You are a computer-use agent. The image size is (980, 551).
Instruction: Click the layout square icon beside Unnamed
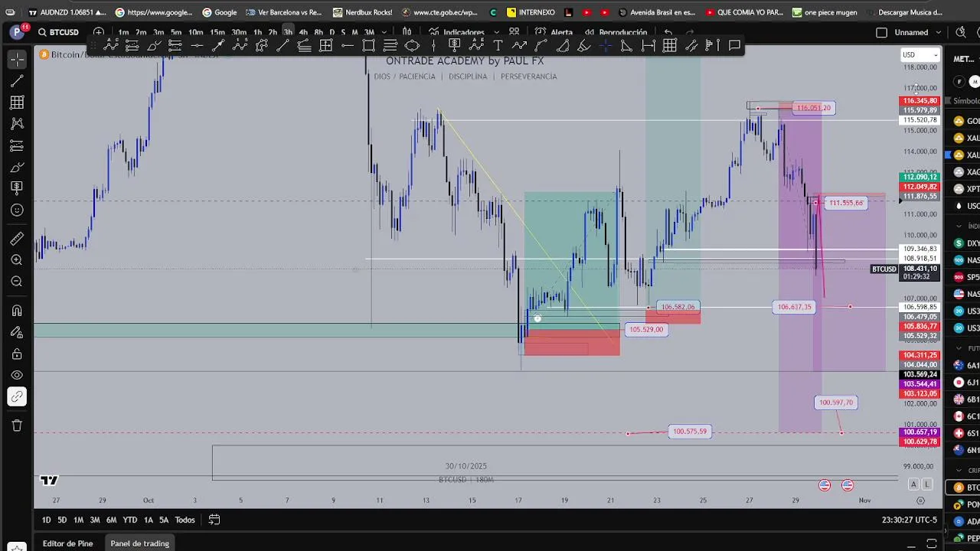(881, 32)
